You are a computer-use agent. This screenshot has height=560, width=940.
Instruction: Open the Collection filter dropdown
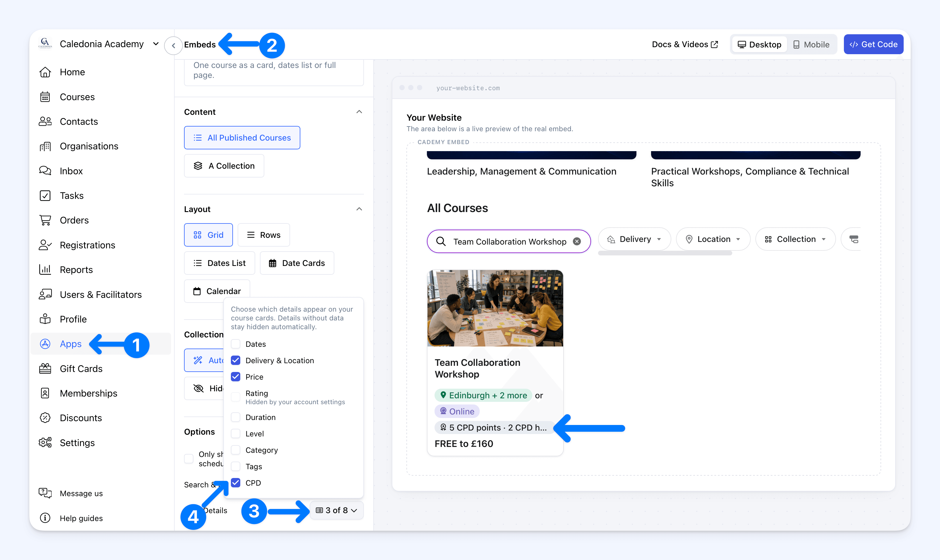796,239
